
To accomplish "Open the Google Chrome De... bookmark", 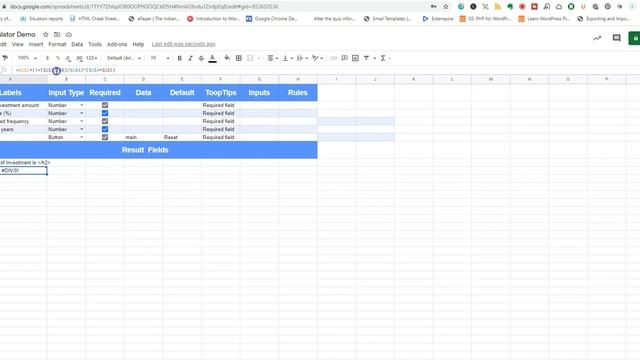I will click(x=272, y=19).
